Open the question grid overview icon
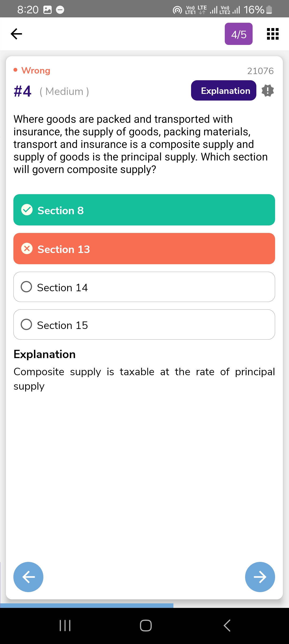This screenshot has height=644, width=289. click(x=273, y=34)
